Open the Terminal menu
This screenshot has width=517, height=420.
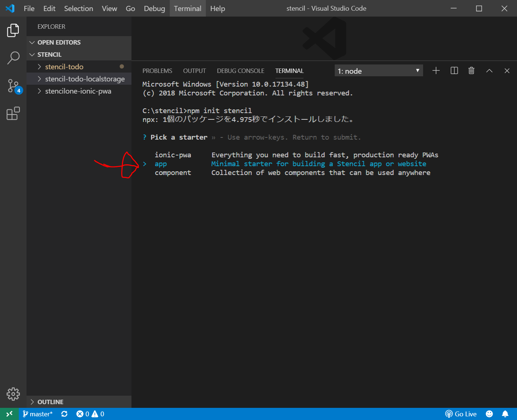(x=187, y=8)
